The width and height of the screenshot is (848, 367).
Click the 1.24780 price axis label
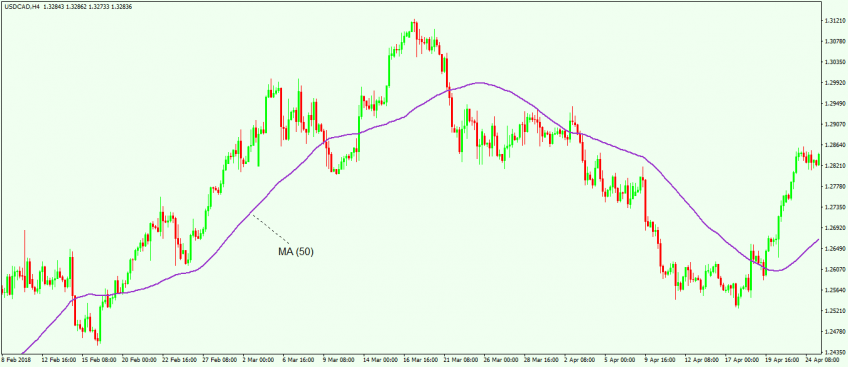pos(836,331)
